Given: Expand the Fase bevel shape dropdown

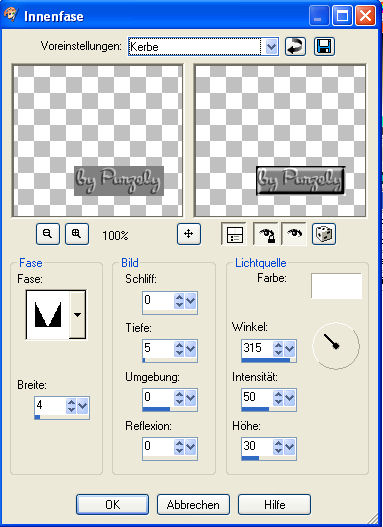Looking at the screenshot, I should [78, 315].
